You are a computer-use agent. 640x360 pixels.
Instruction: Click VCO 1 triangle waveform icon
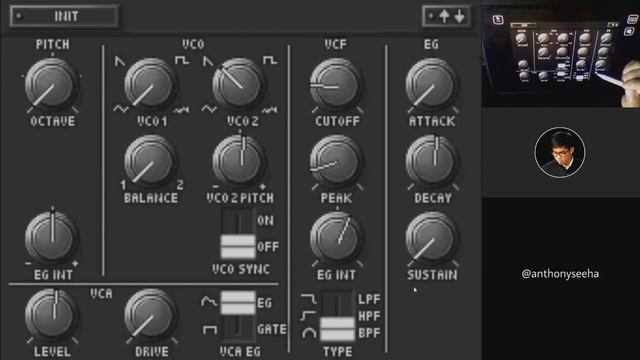pyautogui.click(x=121, y=109)
